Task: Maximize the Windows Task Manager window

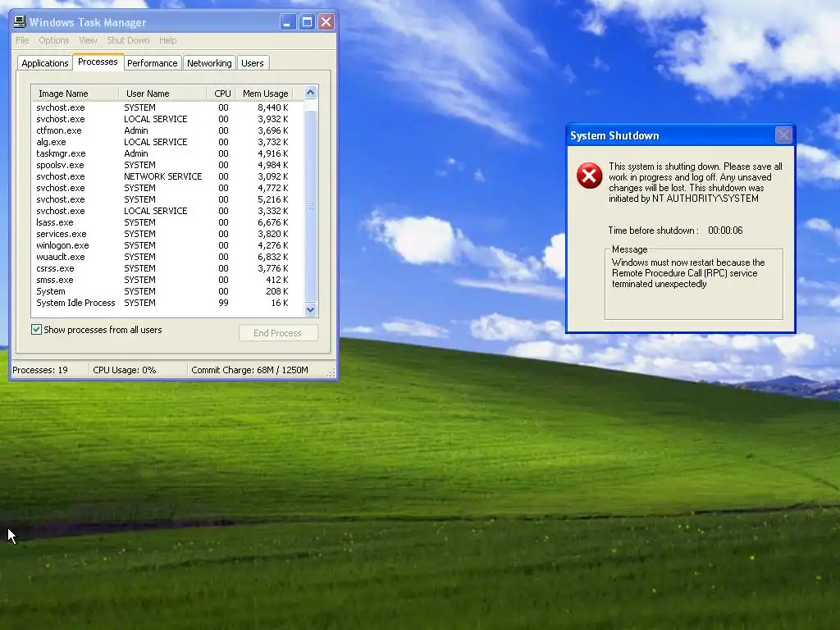Action: pos(307,22)
